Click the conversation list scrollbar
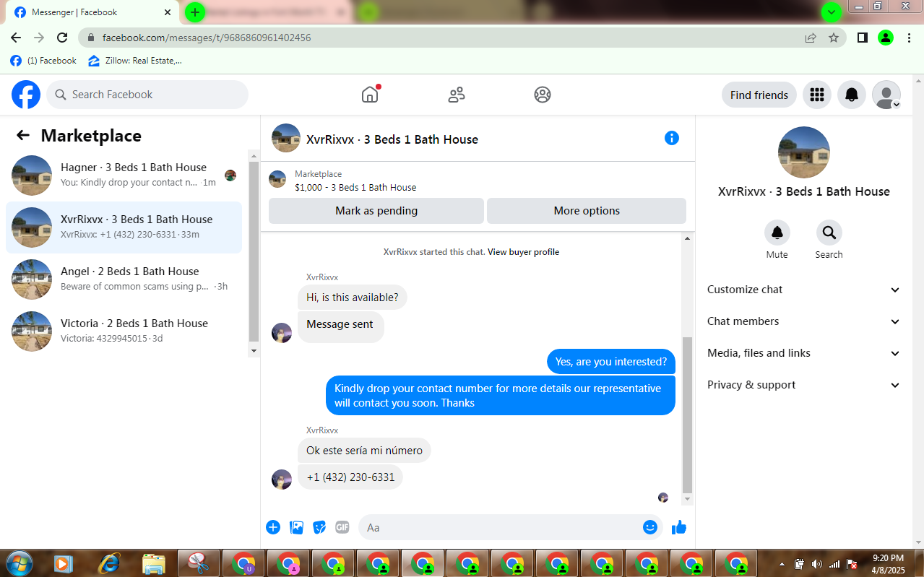Screen dimensions: 924x577 click(x=254, y=251)
